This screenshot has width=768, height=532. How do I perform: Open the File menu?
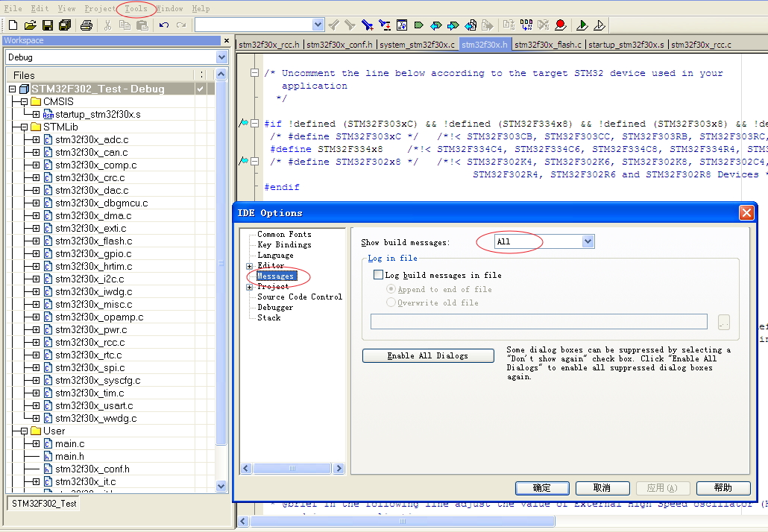coord(13,8)
